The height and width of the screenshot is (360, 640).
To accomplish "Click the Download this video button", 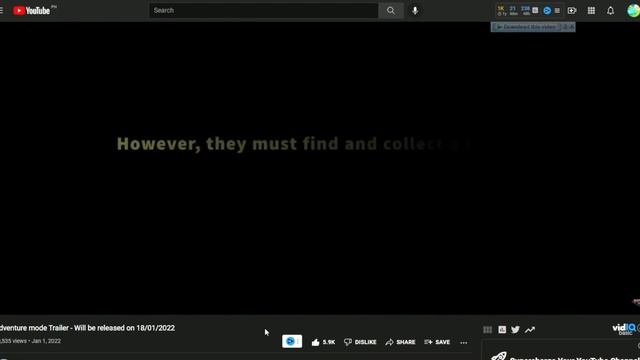I will pyautogui.click(x=526, y=27).
